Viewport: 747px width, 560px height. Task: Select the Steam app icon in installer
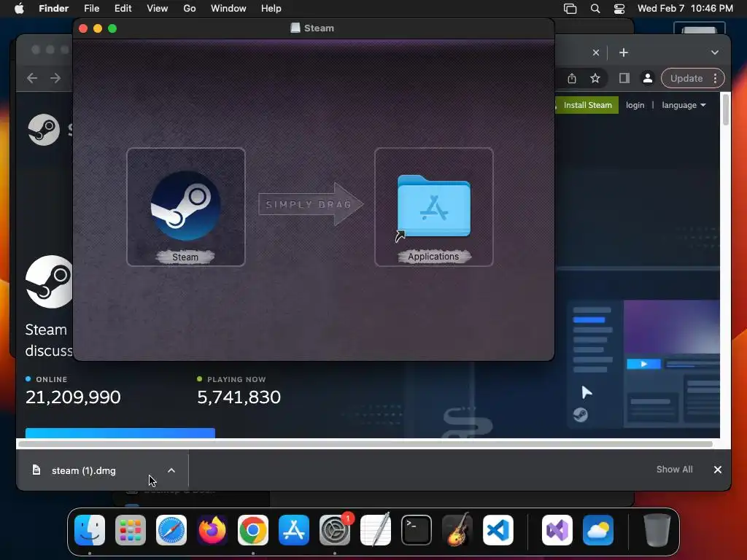[x=185, y=206]
